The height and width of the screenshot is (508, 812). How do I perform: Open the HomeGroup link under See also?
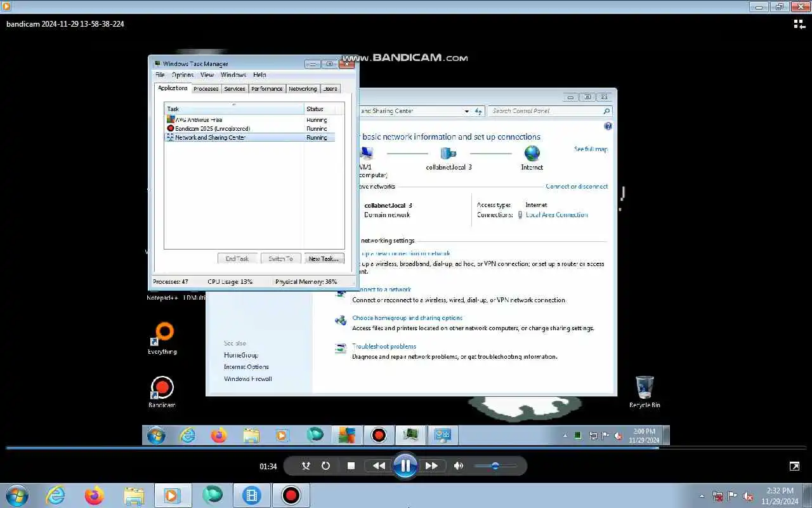[241, 355]
